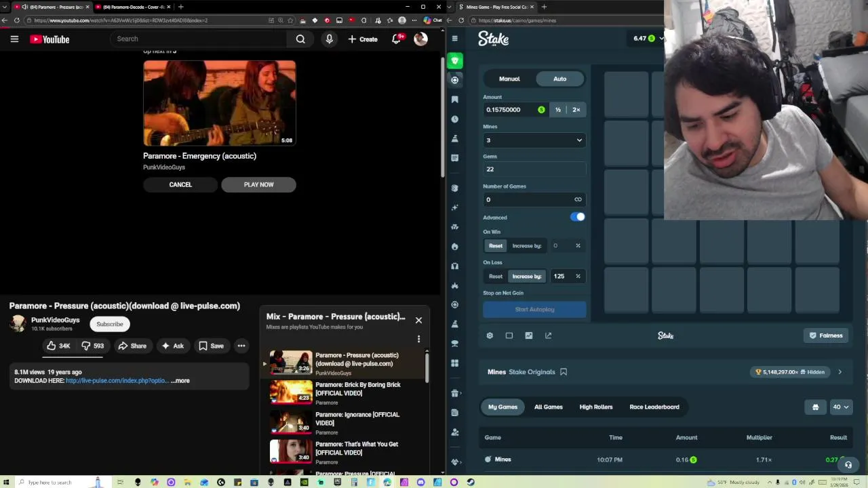The width and height of the screenshot is (868, 488).
Task: Open recent clock icon in Stake sidebar
Action: tap(454, 119)
